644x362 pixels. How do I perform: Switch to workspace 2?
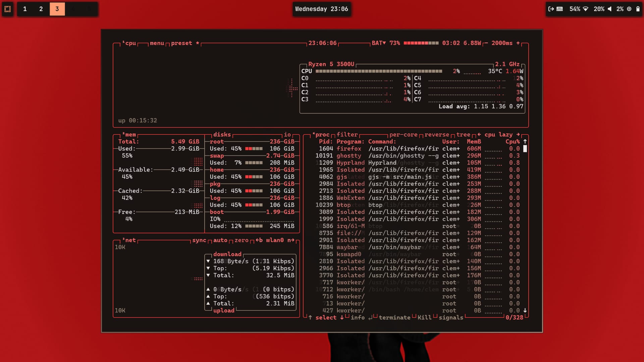point(41,9)
